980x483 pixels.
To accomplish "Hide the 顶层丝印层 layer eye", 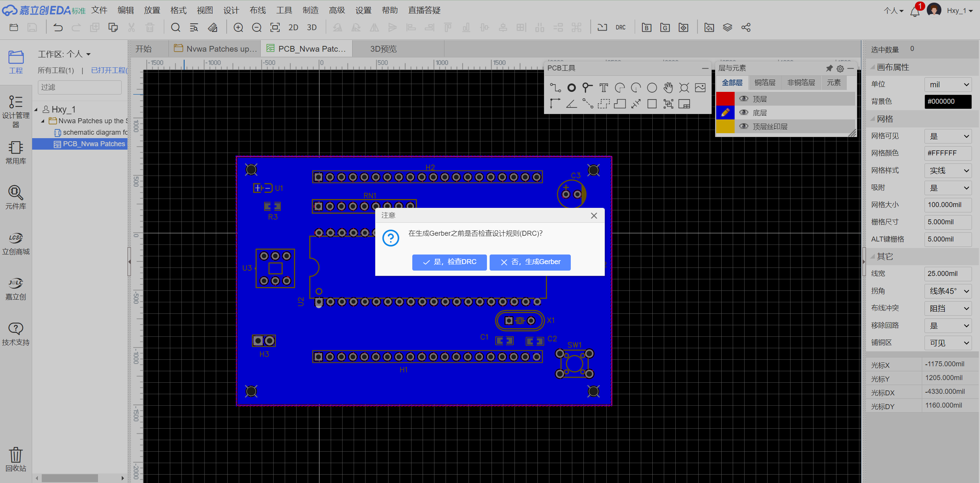I will [743, 126].
